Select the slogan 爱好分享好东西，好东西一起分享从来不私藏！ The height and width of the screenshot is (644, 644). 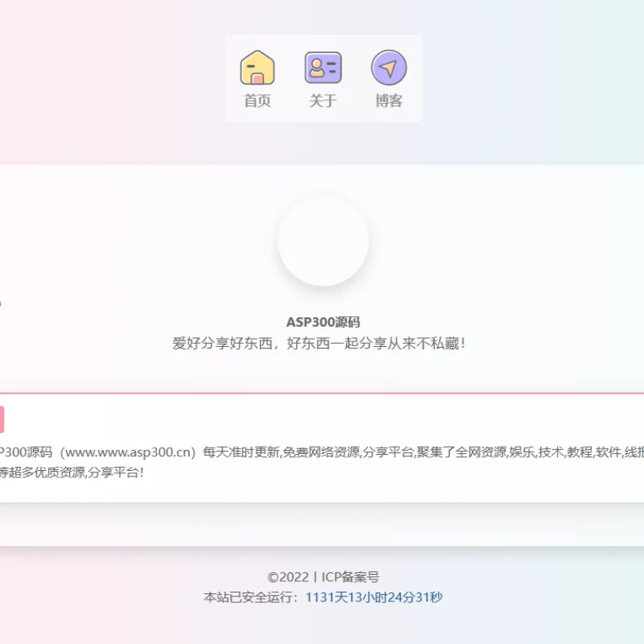pos(319,344)
